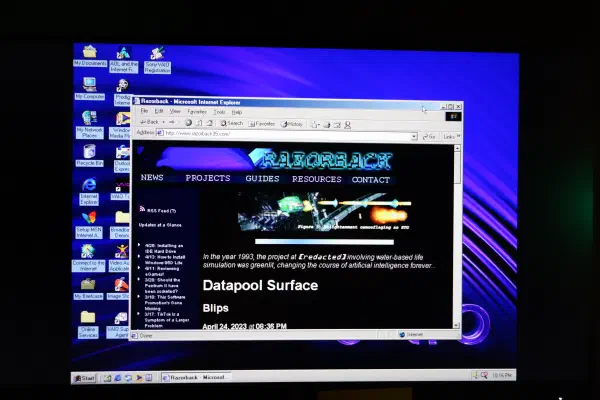
Task: Expand the Links toolbar chevron
Action: (x=458, y=136)
